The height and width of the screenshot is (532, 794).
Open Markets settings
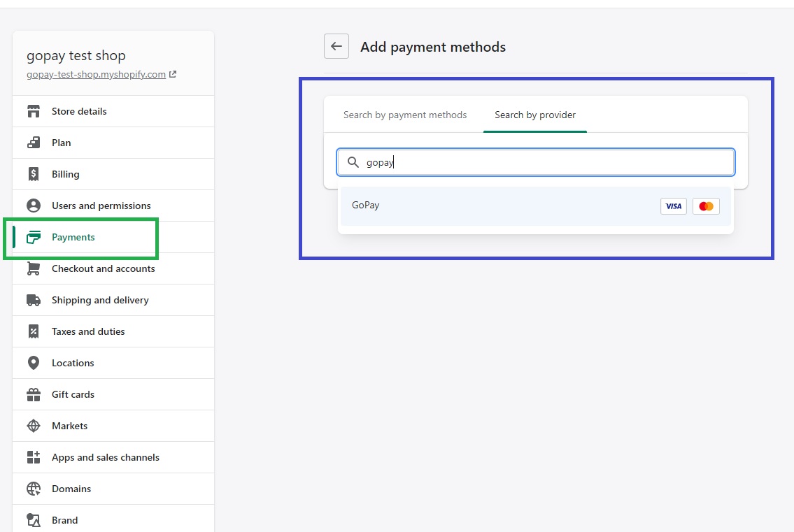pyautogui.click(x=113, y=426)
